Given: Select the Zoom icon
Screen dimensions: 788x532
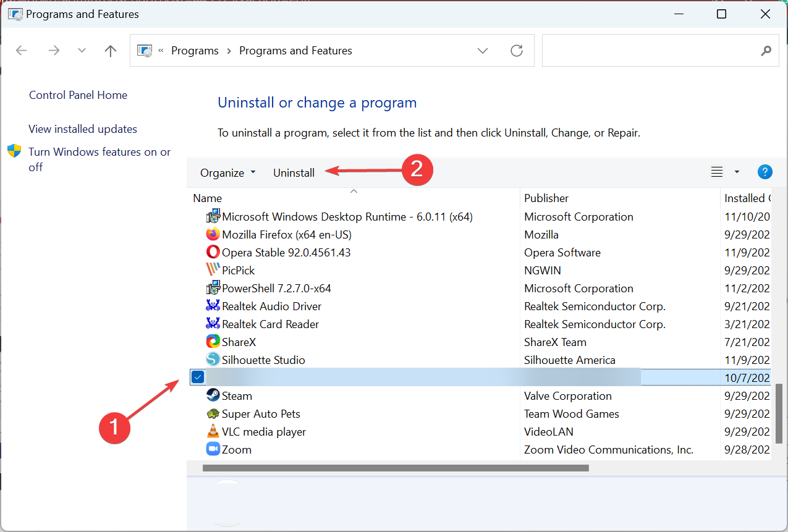Looking at the screenshot, I should pyautogui.click(x=213, y=449).
